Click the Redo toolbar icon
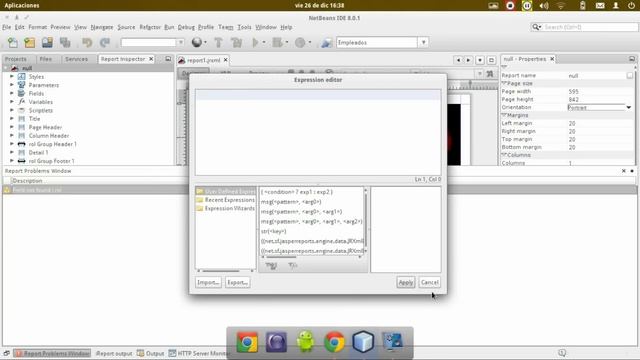Viewport: 640px width, 360px height. point(105,42)
